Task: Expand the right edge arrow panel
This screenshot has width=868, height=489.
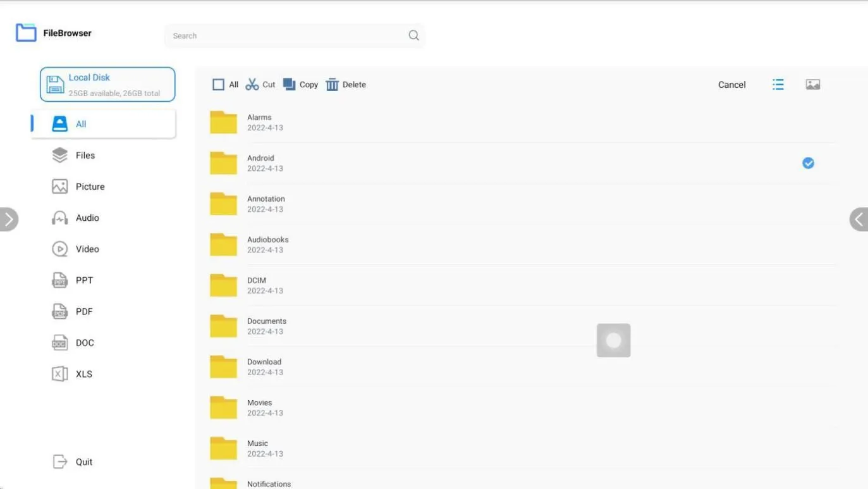Action: (x=859, y=220)
